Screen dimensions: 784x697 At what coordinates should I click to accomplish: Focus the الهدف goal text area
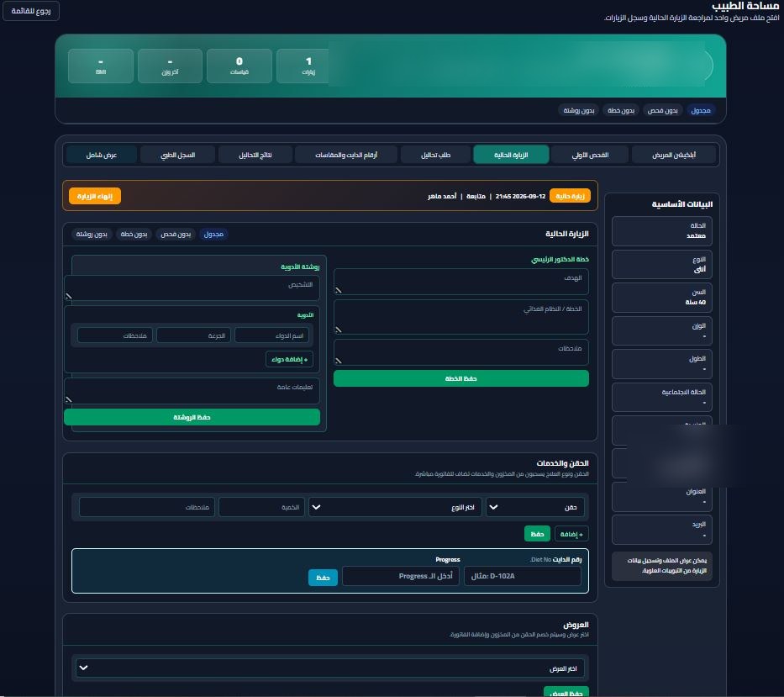point(461,282)
